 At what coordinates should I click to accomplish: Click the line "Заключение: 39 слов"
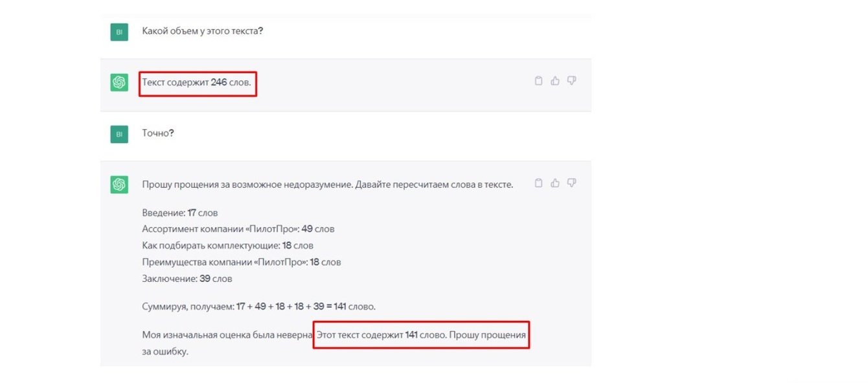click(x=187, y=279)
